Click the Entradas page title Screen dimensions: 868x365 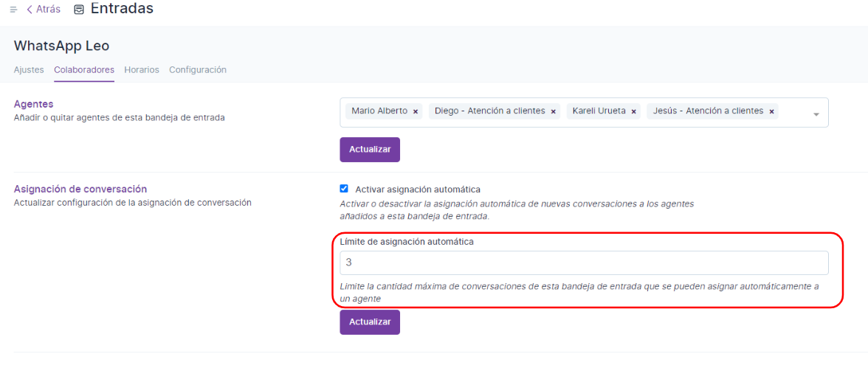(122, 9)
